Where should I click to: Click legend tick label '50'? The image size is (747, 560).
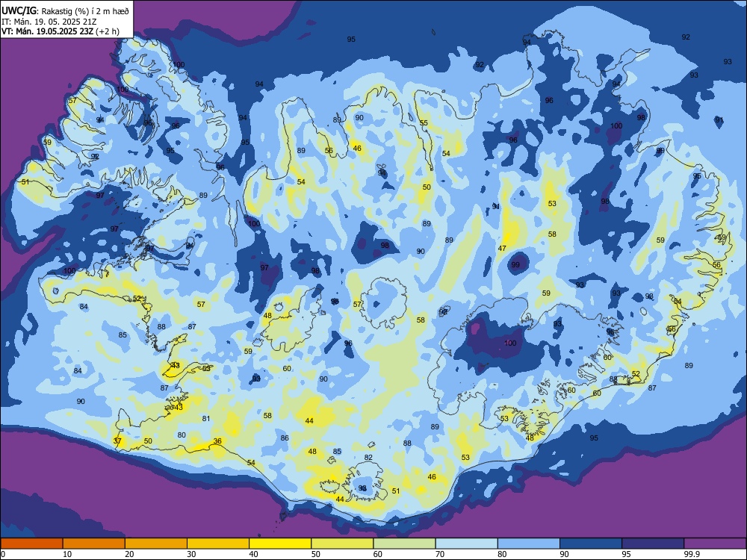pos(316,554)
